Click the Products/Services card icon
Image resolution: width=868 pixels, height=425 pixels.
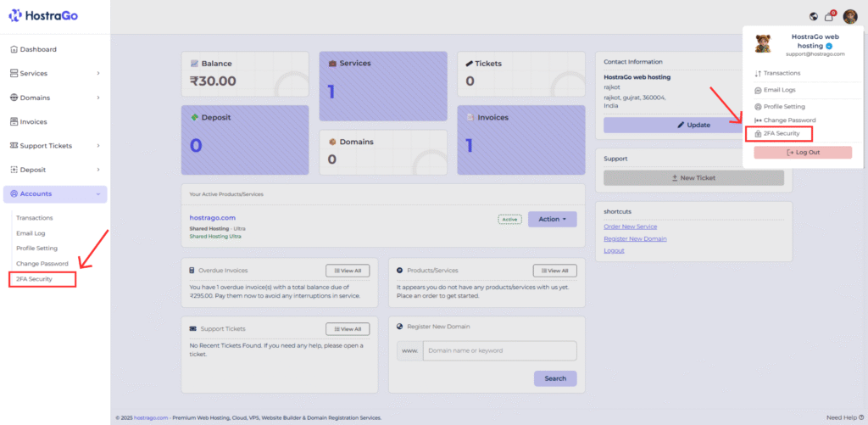(399, 271)
